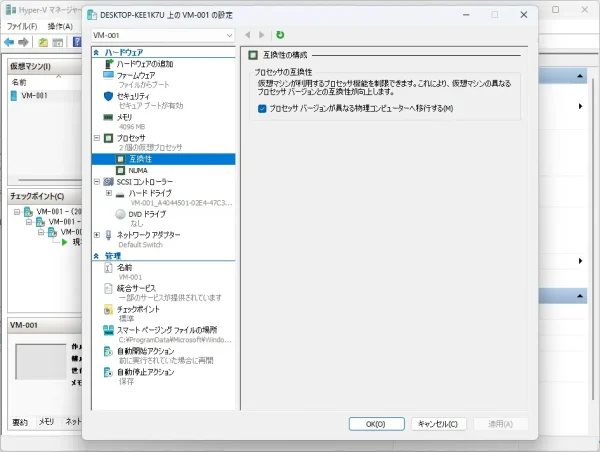Go to previous setting with left arrow

(248, 35)
